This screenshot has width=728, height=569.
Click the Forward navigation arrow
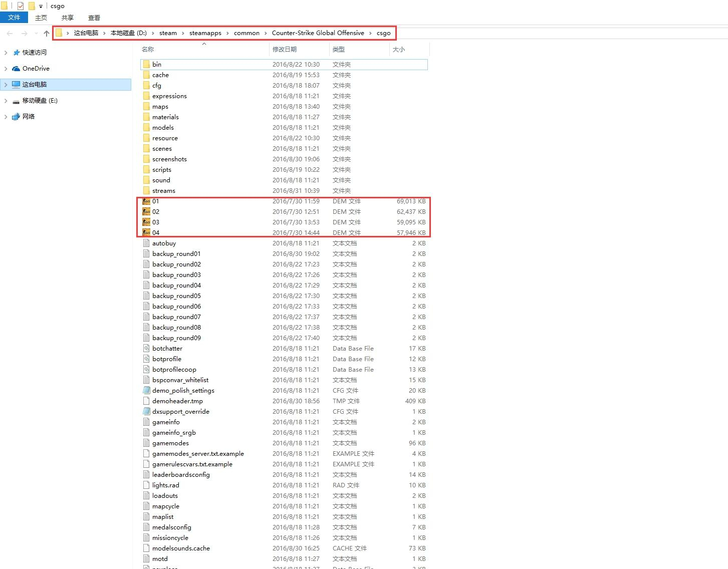coord(25,33)
